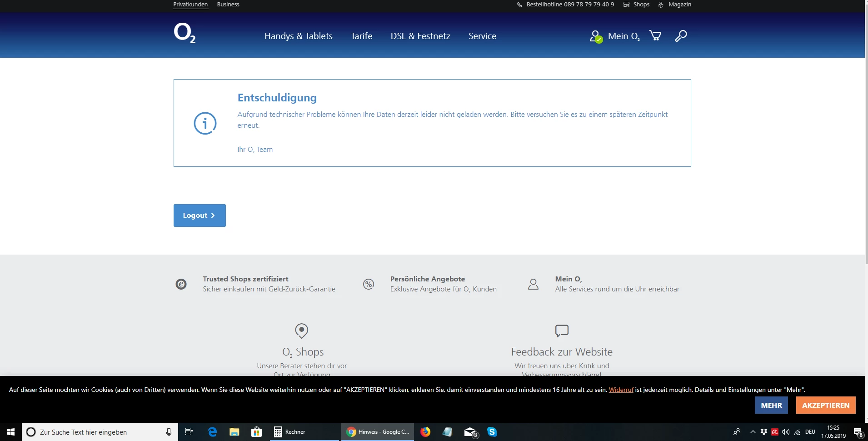This screenshot has width=868, height=441.
Task: Show hidden system tray icons
Action: (753, 432)
